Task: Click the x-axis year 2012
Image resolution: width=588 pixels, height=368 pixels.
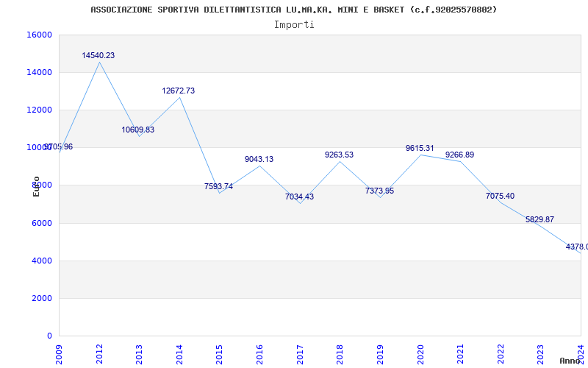Action: point(99,354)
